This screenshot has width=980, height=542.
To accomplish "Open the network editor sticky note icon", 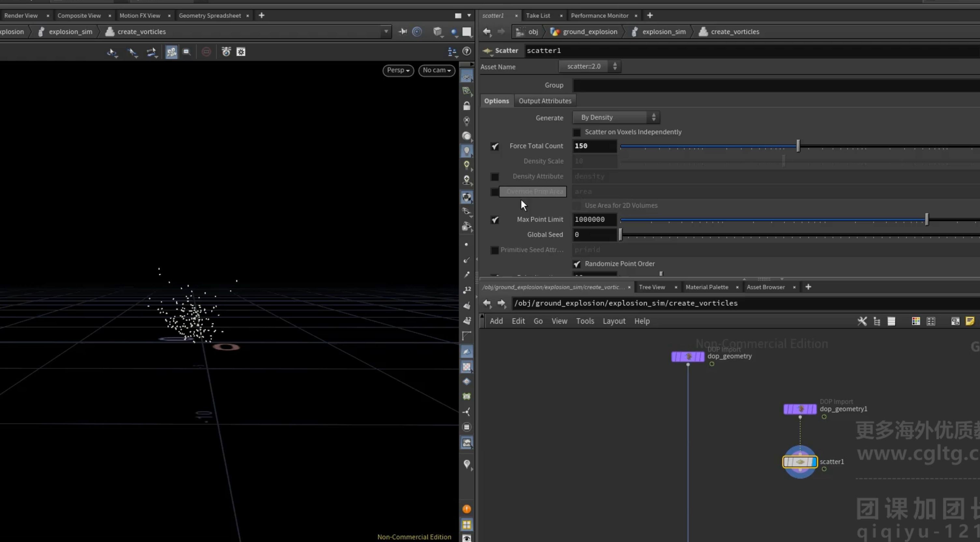I will pyautogui.click(x=970, y=321).
